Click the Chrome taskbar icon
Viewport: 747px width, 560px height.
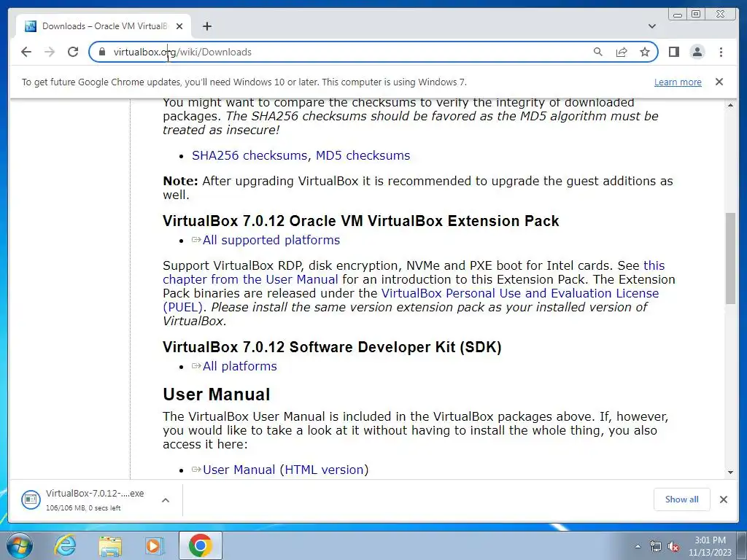tap(201, 545)
